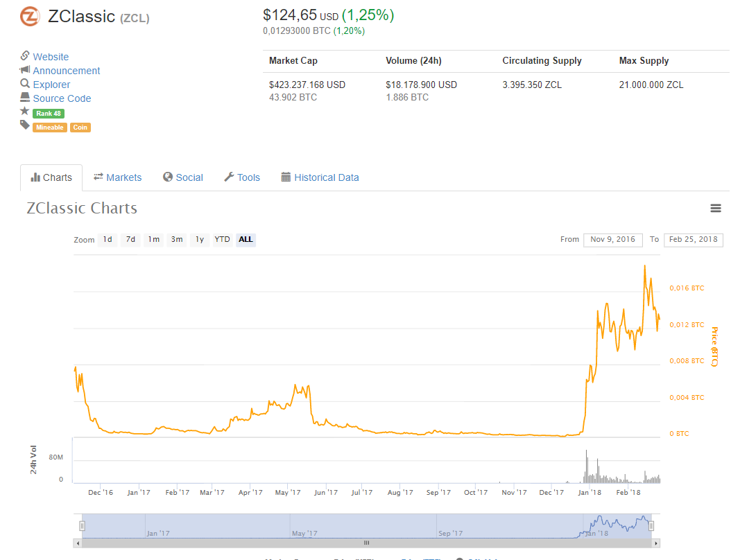This screenshot has width=731, height=560.
Task: Click the To date field Feb 25, 2018
Action: pos(694,240)
